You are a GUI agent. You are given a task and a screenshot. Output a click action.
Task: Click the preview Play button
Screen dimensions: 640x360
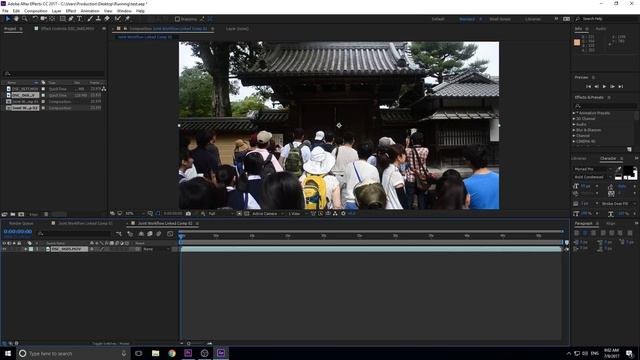(604, 87)
